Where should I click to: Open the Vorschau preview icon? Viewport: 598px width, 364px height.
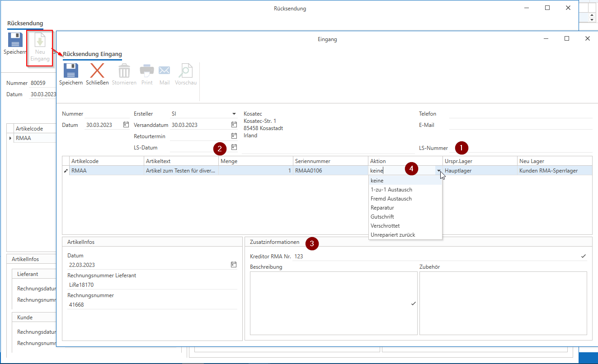[x=185, y=71]
